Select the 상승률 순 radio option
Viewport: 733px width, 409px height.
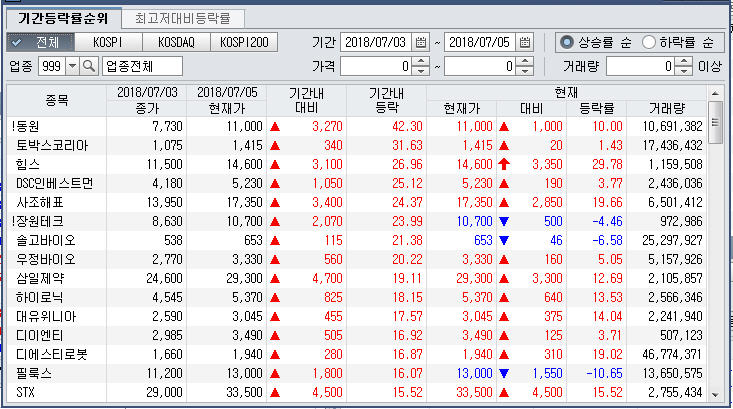[x=568, y=42]
